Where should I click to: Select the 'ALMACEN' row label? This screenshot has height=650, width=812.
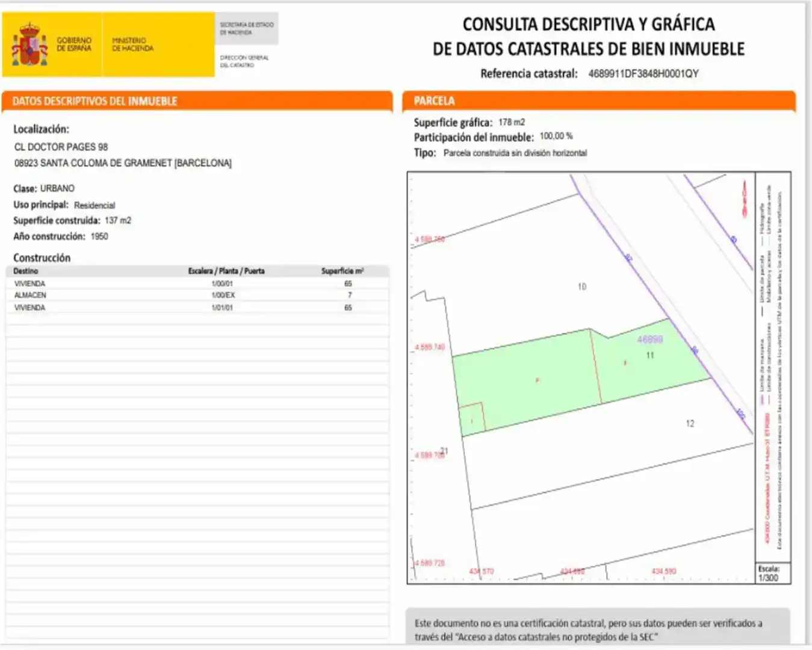click(30, 295)
